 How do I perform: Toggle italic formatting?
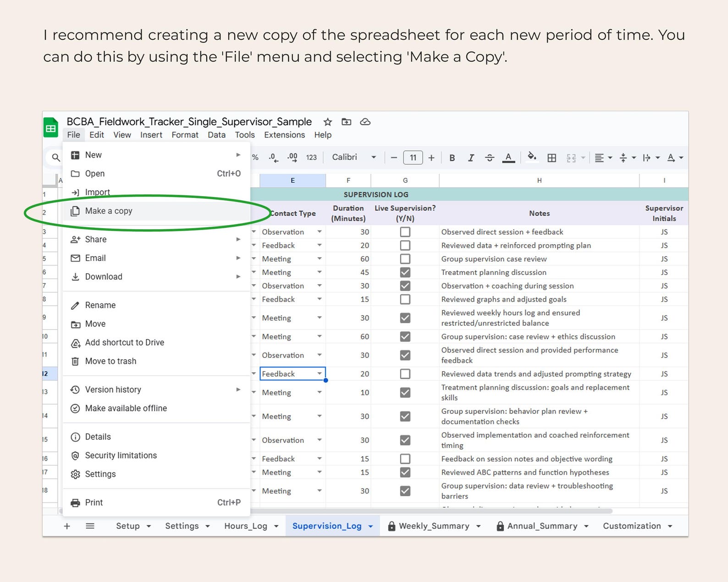[471, 158]
